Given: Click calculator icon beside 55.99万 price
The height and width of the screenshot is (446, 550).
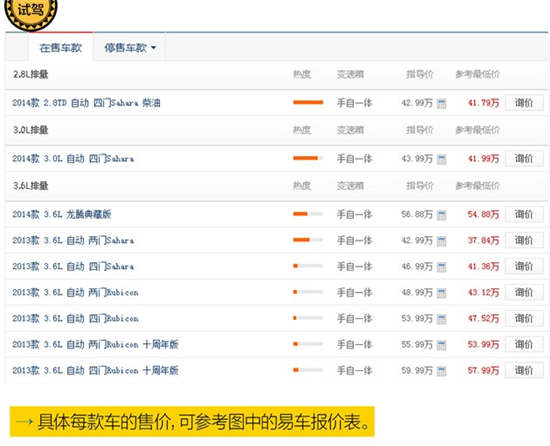Looking at the screenshot, I should (x=442, y=345).
